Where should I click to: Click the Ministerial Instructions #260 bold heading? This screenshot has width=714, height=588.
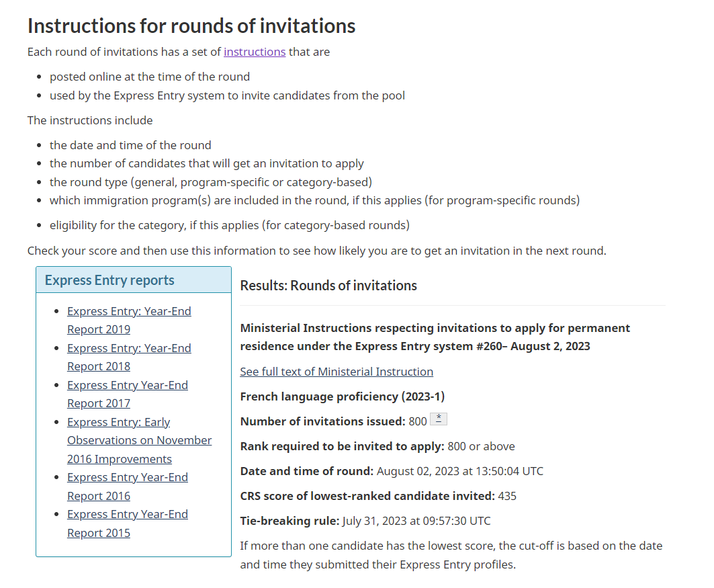[435, 337]
